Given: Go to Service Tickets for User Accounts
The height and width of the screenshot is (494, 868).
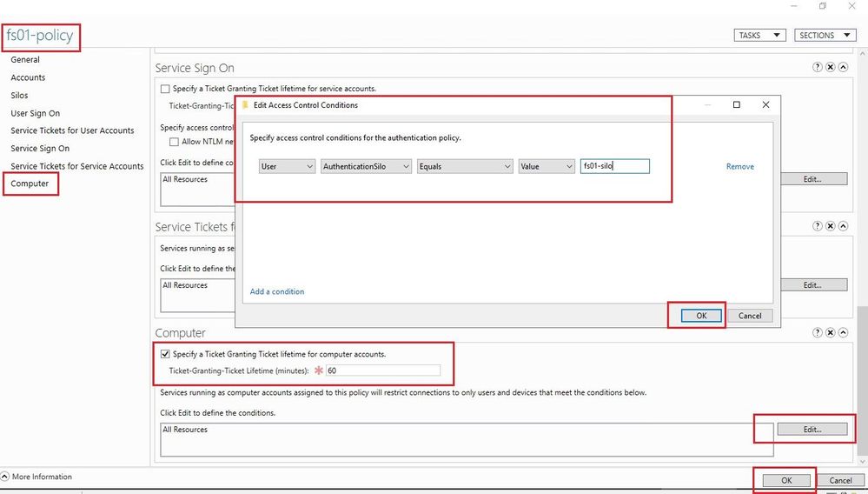Looking at the screenshot, I should pyautogui.click(x=72, y=130).
